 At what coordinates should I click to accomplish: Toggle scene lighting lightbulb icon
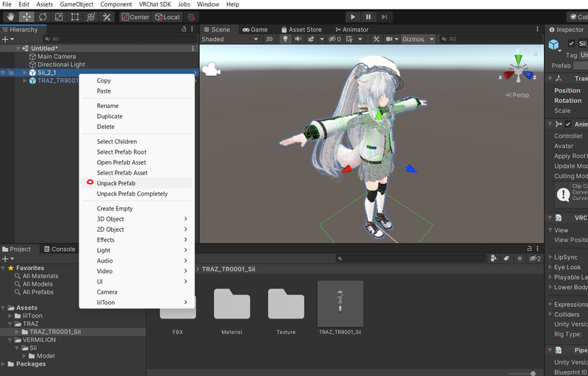(285, 39)
